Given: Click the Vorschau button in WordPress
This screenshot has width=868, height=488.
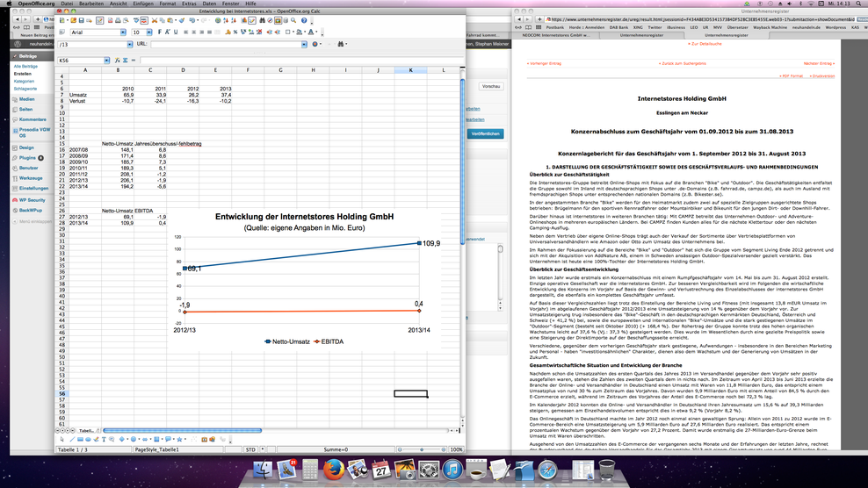Looking at the screenshot, I should click(491, 86).
